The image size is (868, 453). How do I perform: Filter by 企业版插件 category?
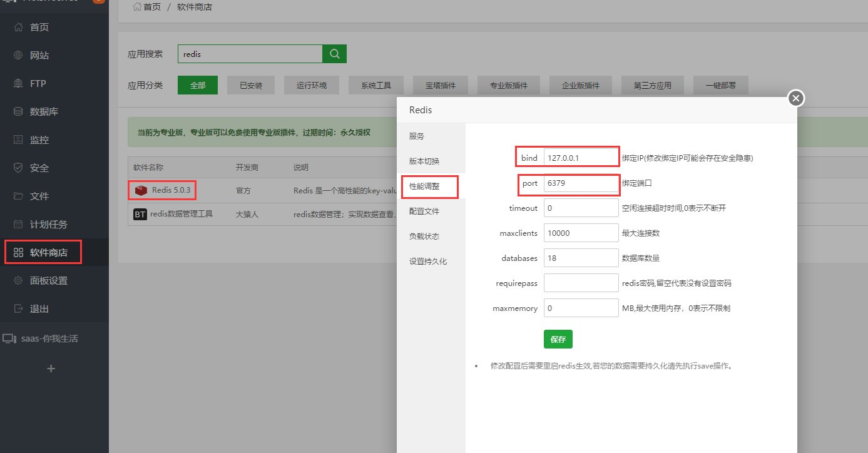click(x=581, y=85)
